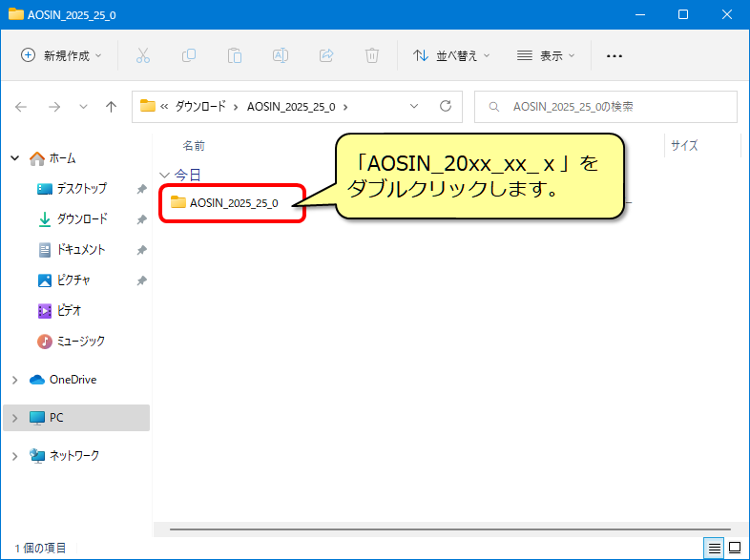Screen dimensions: 750x560
Task: Click the Cut scissors icon
Action: click(143, 55)
